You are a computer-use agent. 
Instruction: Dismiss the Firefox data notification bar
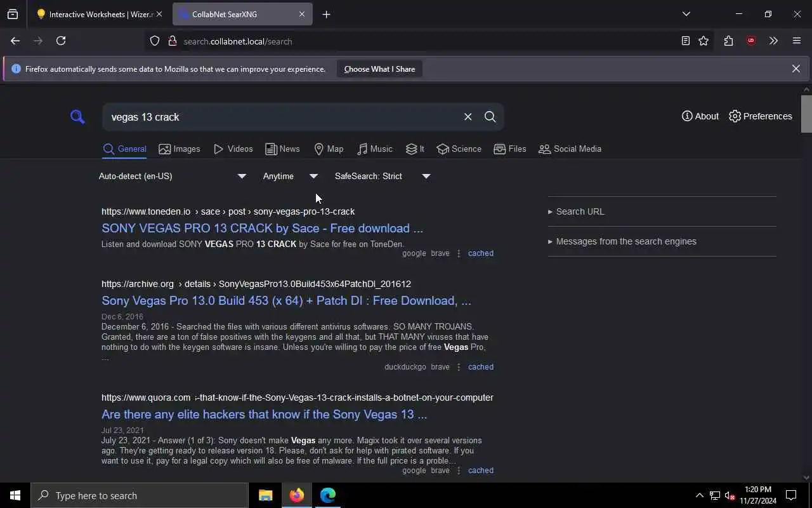pos(796,69)
